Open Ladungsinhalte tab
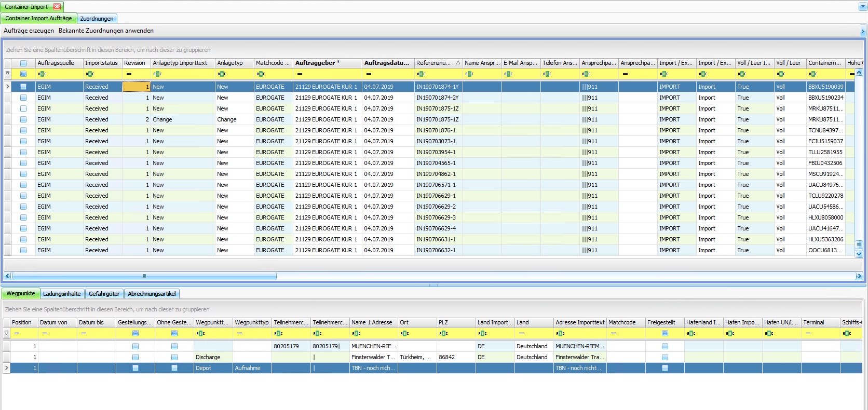The height and width of the screenshot is (410, 868). point(62,294)
